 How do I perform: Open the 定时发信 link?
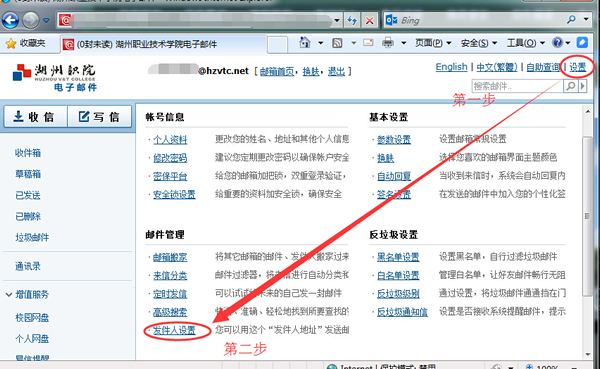point(170,294)
